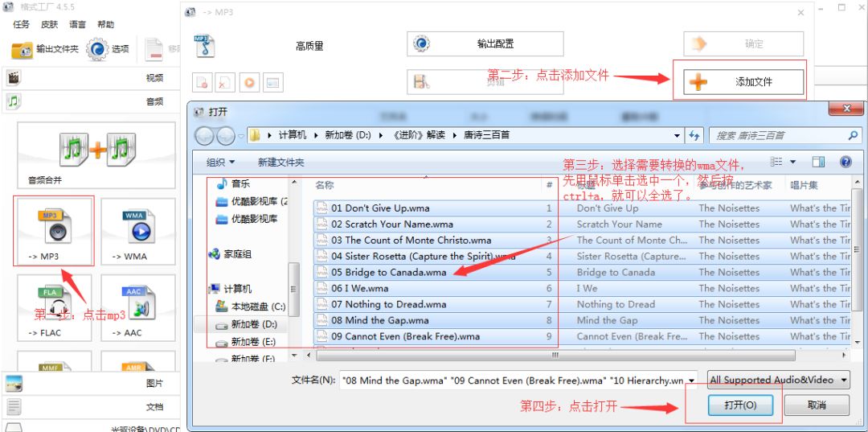This screenshot has height=432, width=868.
Task: Open the filename field dropdown arrow
Action: pyautogui.click(x=692, y=381)
